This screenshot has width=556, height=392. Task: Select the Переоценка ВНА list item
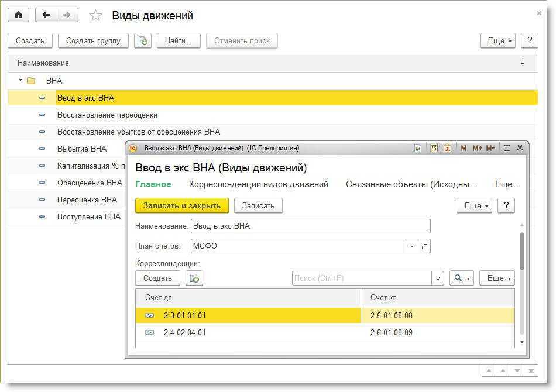click(x=87, y=200)
